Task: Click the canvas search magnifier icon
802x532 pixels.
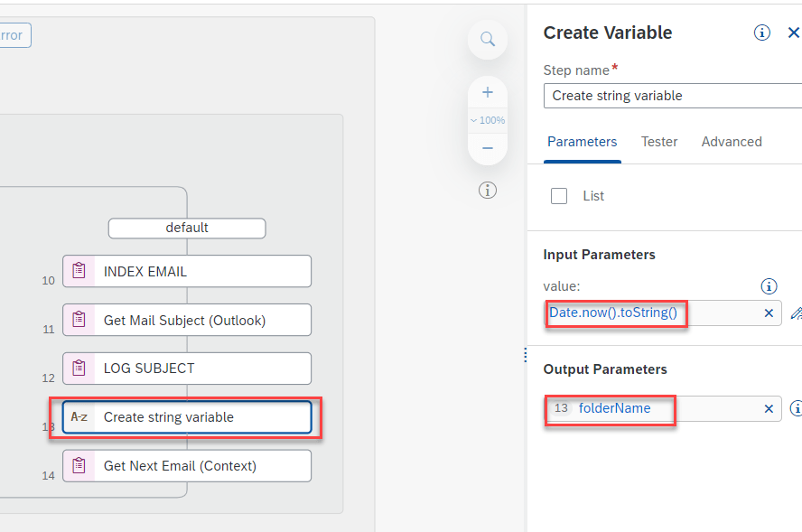Action: click(x=488, y=40)
